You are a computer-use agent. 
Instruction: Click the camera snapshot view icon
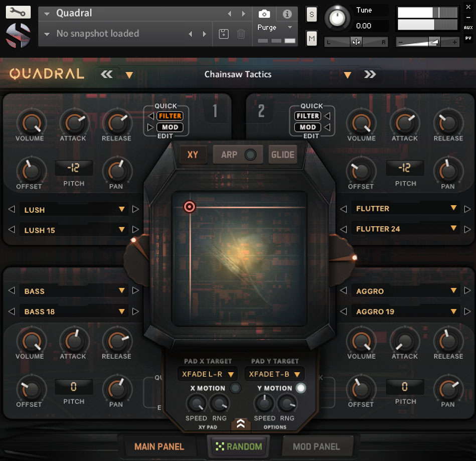click(x=264, y=14)
